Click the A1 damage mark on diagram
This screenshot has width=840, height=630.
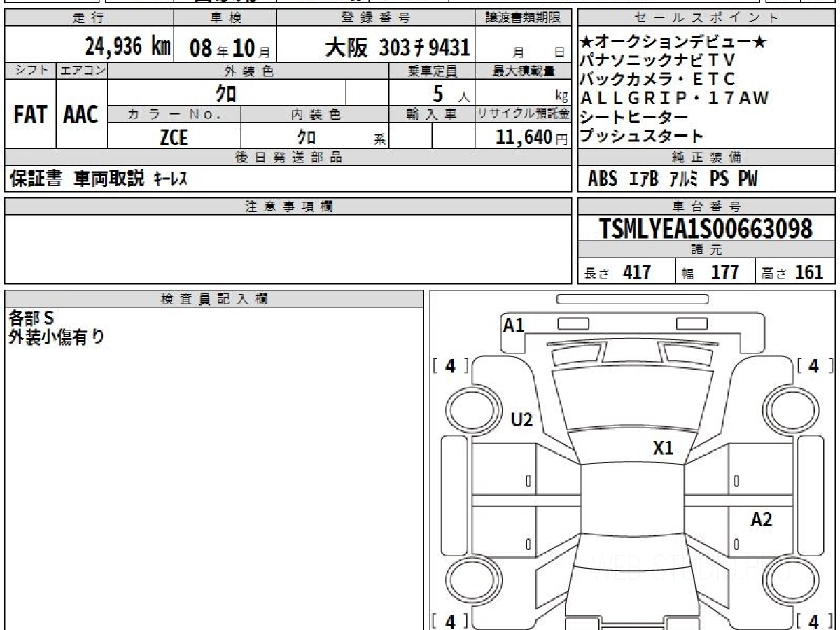[x=514, y=325]
